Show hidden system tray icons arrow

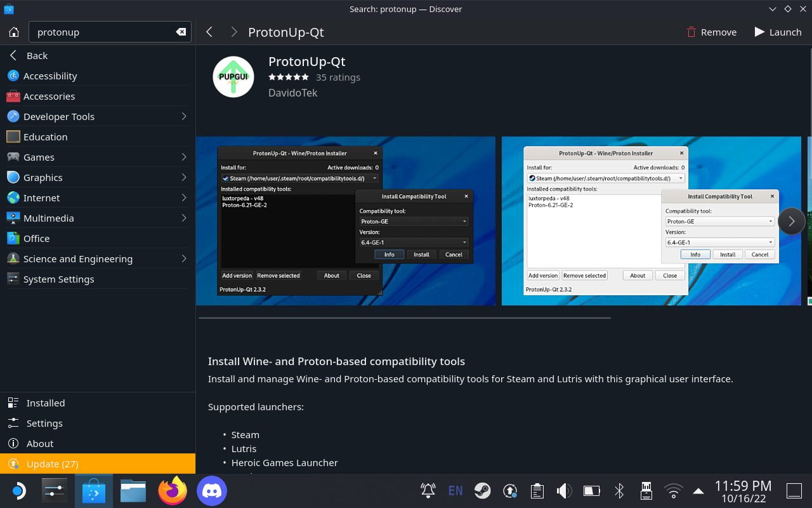(x=698, y=491)
